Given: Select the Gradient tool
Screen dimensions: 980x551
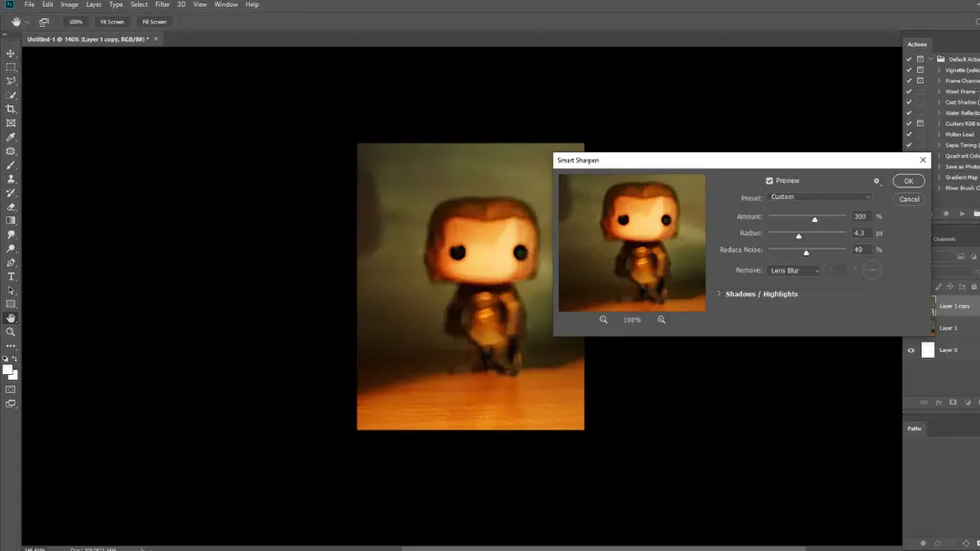Looking at the screenshot, I should 11,221.
